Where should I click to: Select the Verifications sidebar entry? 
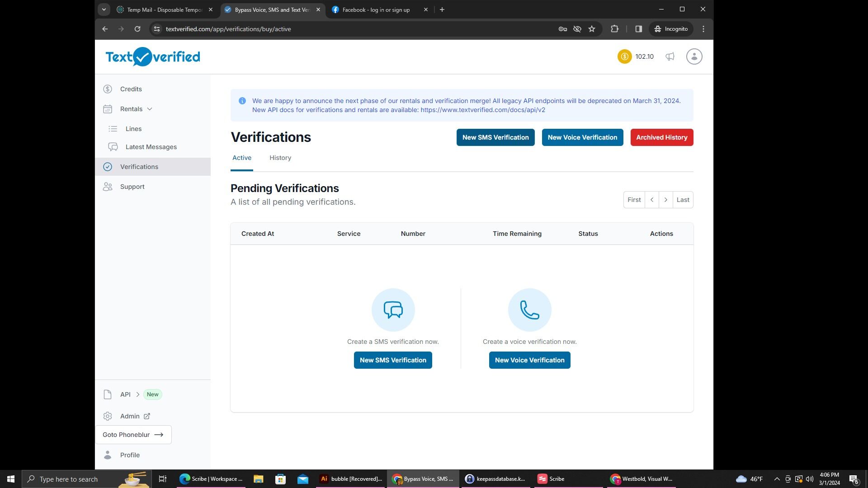click(x=139, y=166)
